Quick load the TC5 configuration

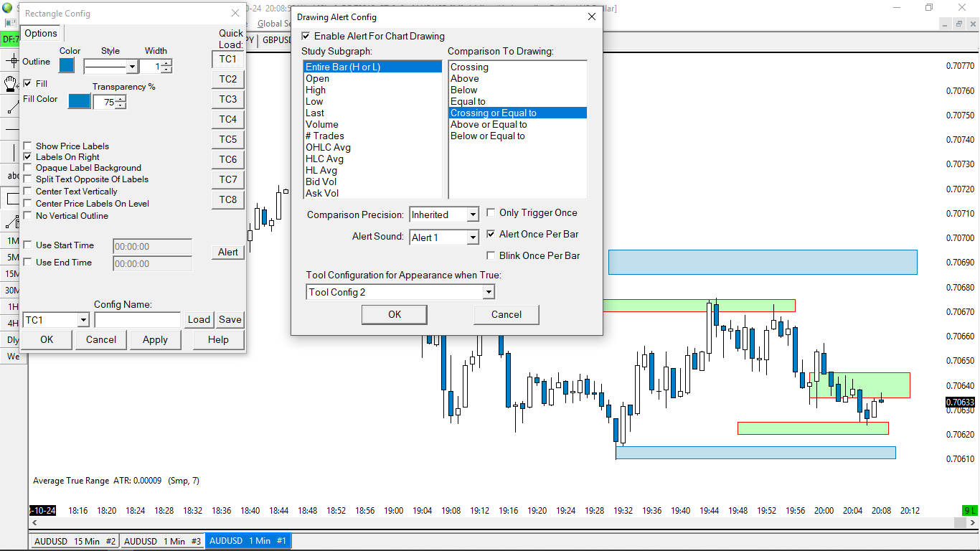tap(228, 139)
